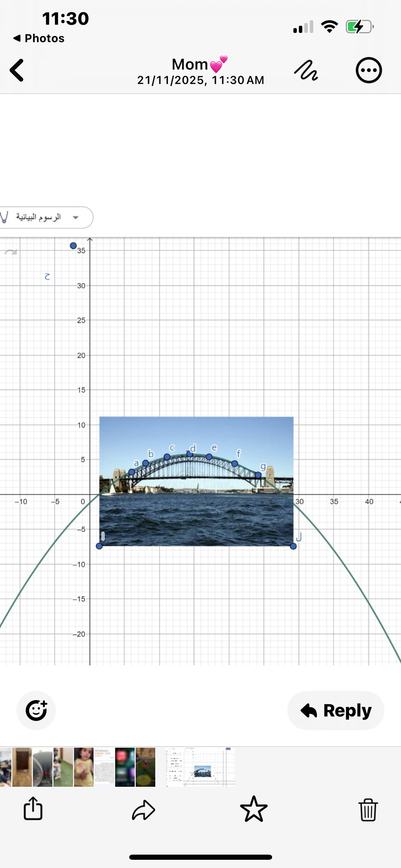Return to Photos app via status bar

click(39, 38)
